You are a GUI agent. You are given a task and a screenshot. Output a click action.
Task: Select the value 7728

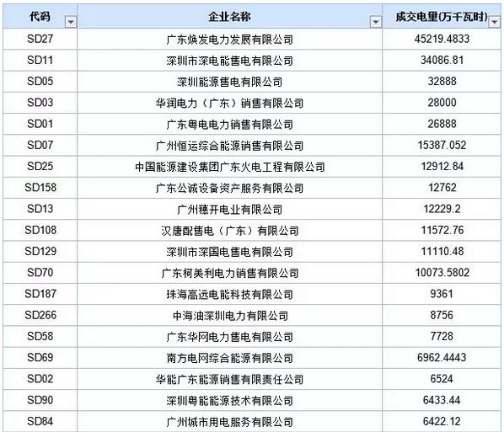442,336
